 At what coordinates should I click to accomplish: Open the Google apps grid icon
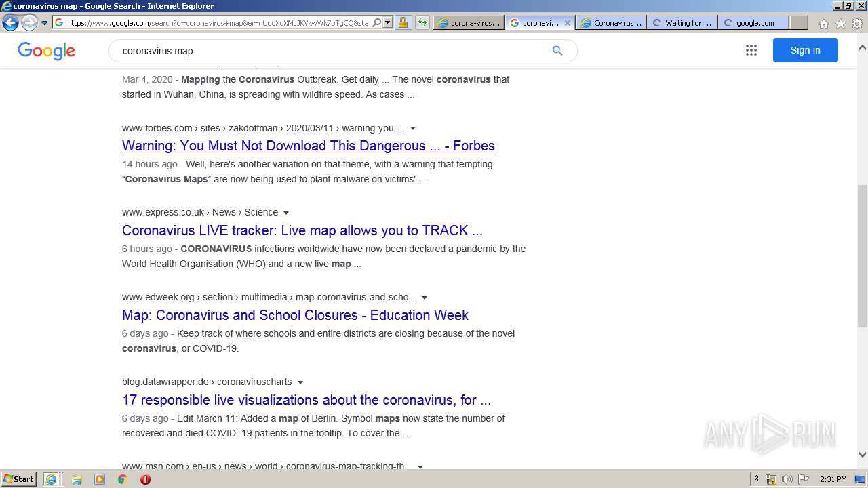click(x=751, y=50)
